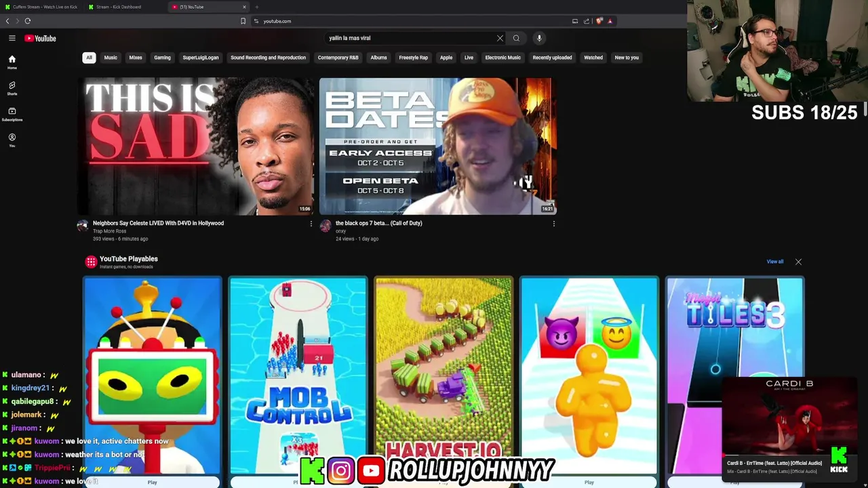Viewport: 868px width, 488px height.
Task: Click the Brave Rewards triangle icon
Action: click(x=610, y=21)
